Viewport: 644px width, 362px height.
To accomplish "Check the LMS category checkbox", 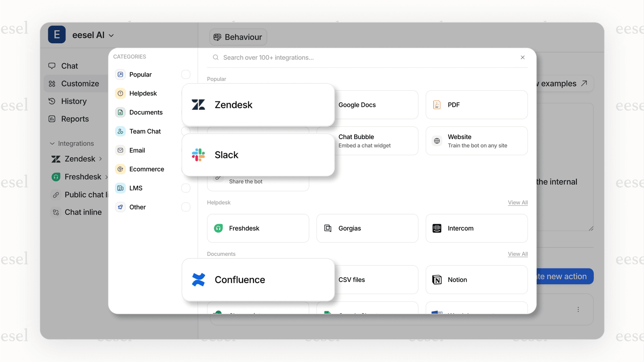I will 186,188.
